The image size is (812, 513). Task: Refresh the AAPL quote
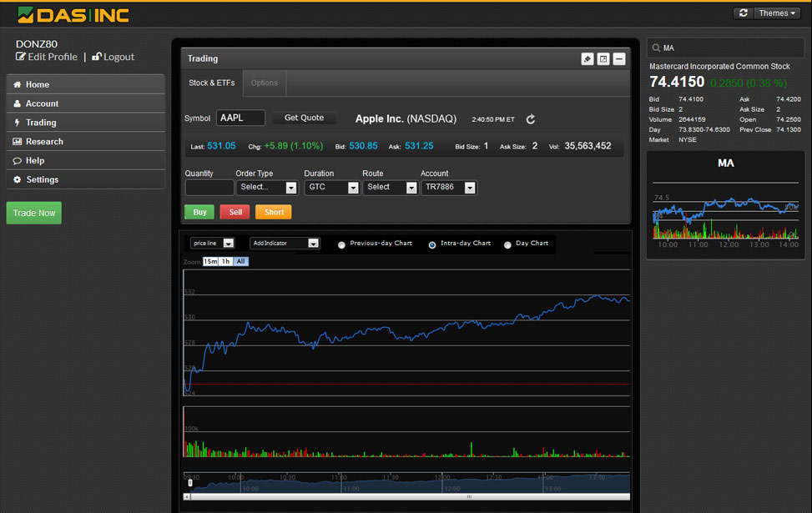tap(530, 119)
